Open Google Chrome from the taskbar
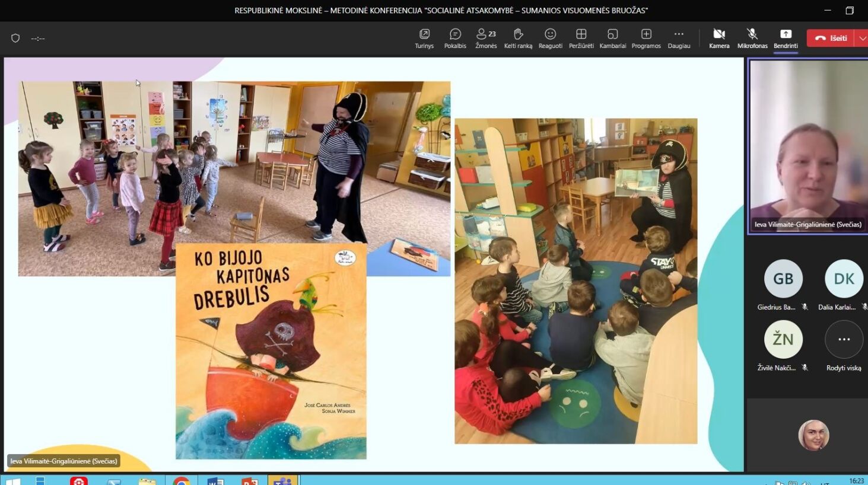This screenshot has height=485, width=868. (181, 481)
